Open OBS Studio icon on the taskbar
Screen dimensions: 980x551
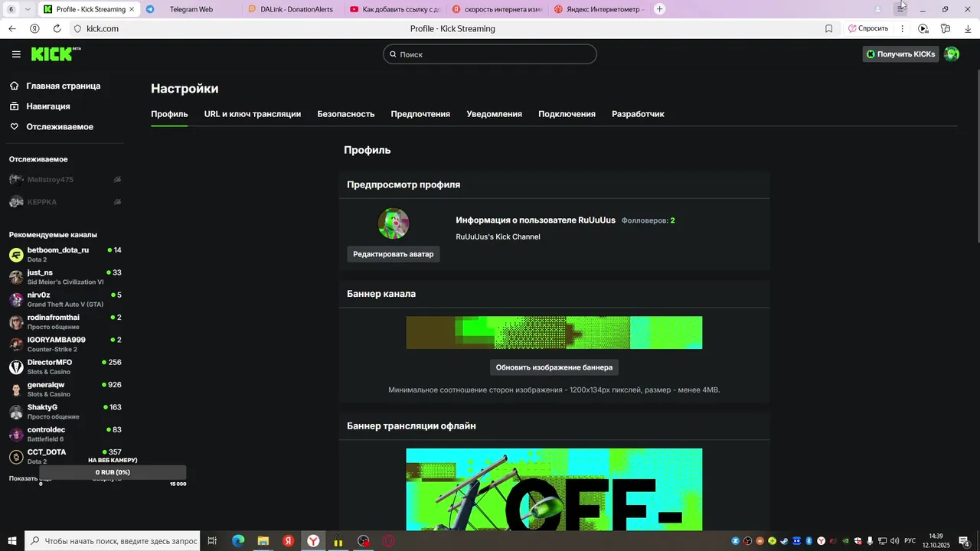pos(364,541)
